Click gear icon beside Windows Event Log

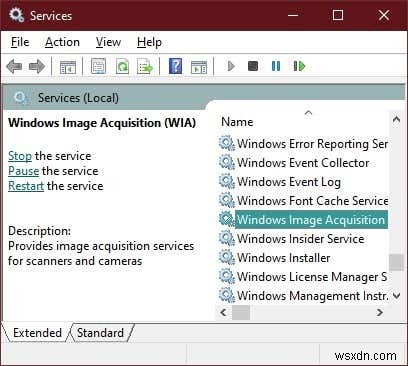click(x=227, y=181)
